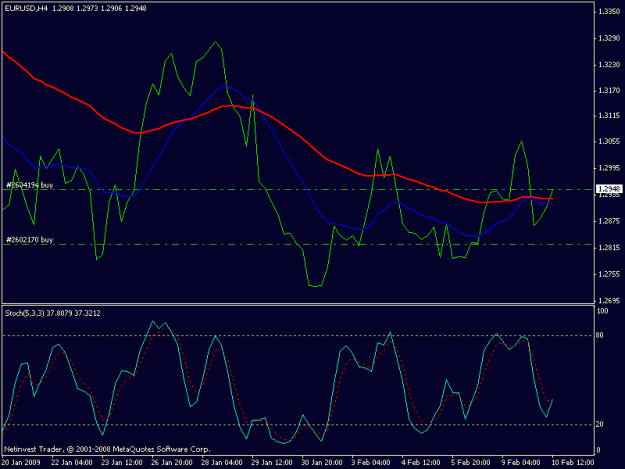Click the stochastic 100 scale label

tap(602, 311)
